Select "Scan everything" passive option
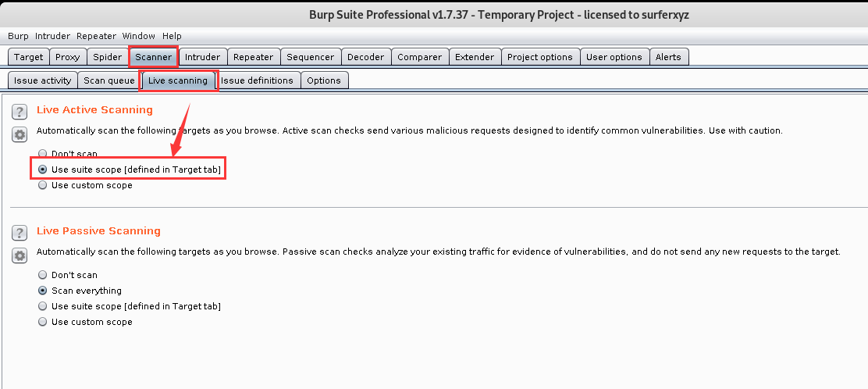This screenshot has width=868, height=389. tap(43, 291)
